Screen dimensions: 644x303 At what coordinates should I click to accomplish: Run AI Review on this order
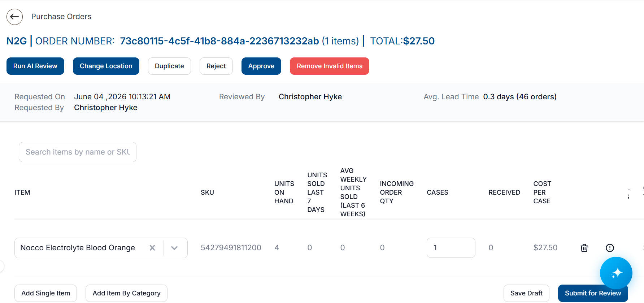tap(35, 66)
